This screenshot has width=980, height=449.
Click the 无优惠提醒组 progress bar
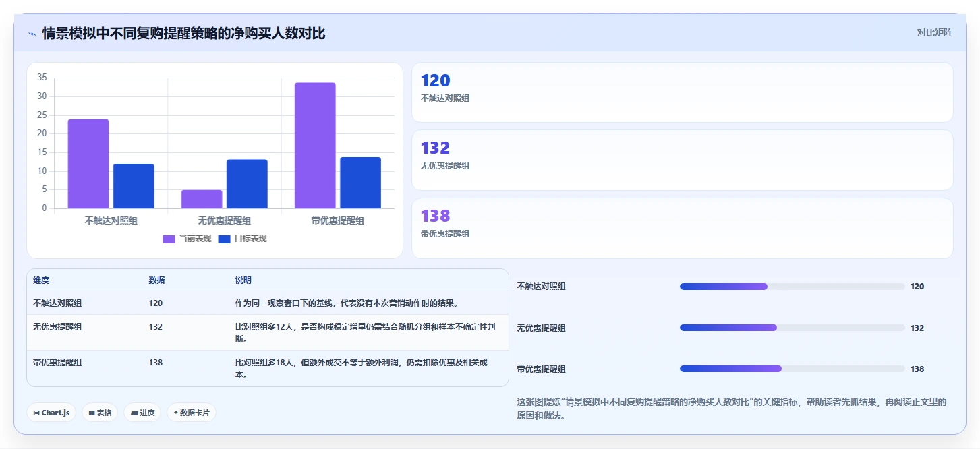(792, 328)
